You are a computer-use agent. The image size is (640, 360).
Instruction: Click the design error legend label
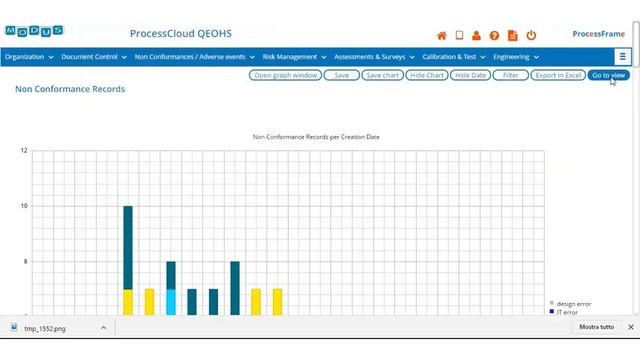573,304
